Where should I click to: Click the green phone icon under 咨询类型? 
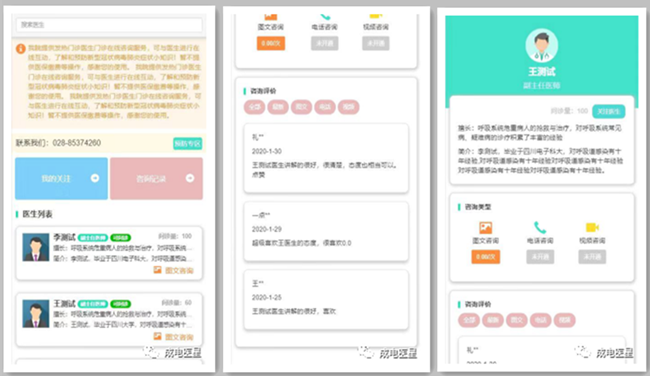pyautogui.click(x=540, y=228)
